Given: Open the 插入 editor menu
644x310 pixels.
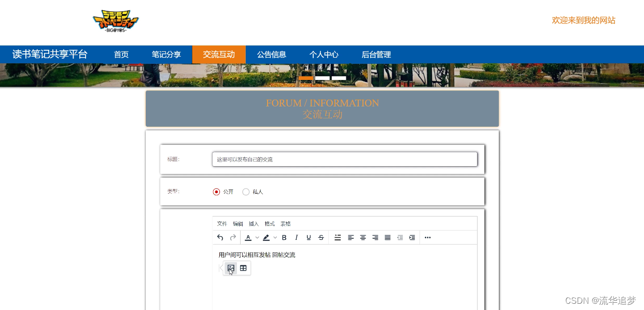Looking at the screenshot, I should [254, 224].
